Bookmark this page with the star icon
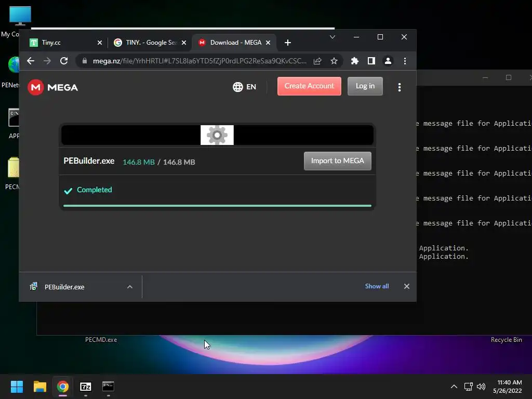 click(x=334, y=61)
